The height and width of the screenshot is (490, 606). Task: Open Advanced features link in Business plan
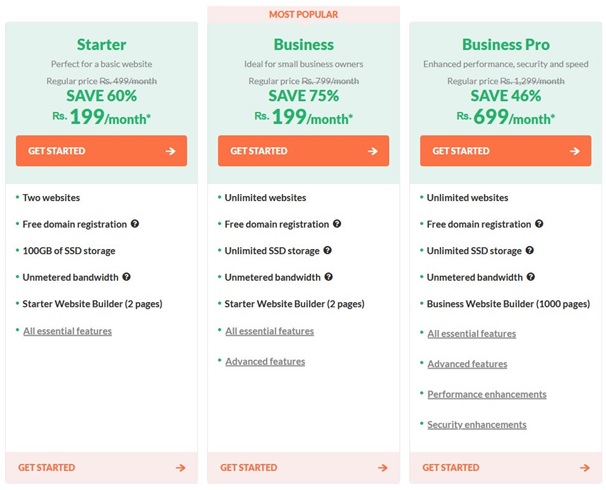(x=265, y=362)
